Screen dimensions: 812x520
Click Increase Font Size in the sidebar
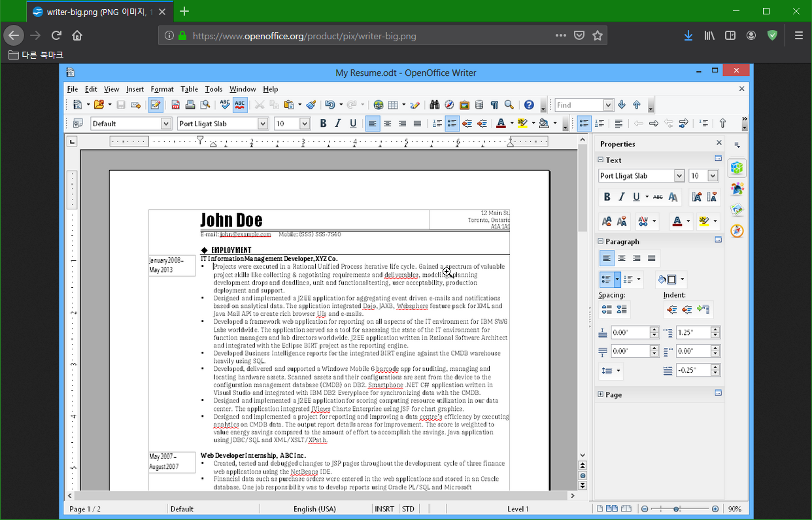click(x=697, y=197)
